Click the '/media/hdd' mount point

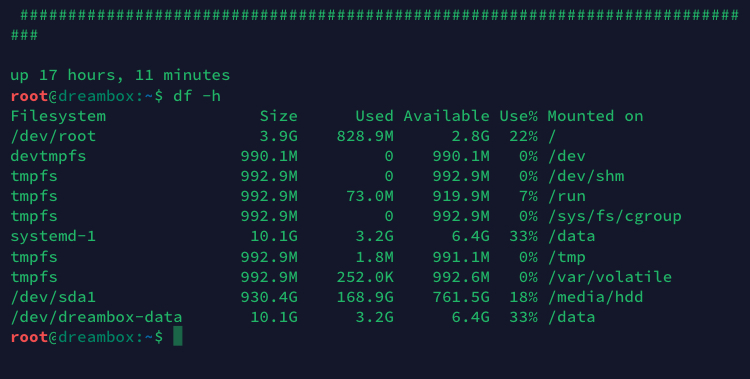tap(596, 297)
